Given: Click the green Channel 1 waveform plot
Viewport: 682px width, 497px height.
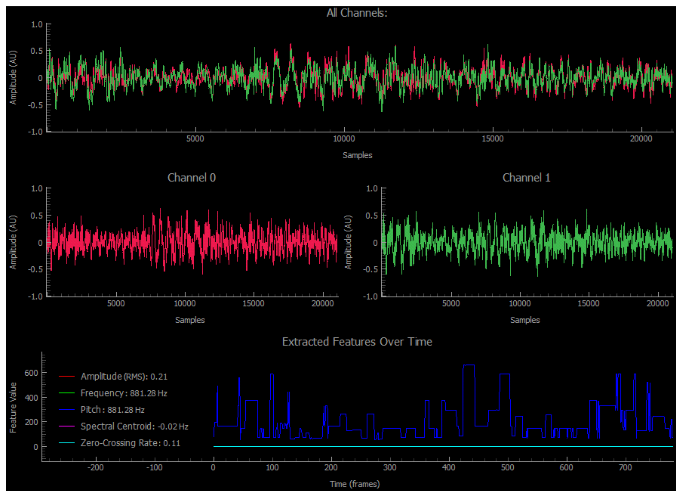Looking at the screenshot, I should 526,242.
